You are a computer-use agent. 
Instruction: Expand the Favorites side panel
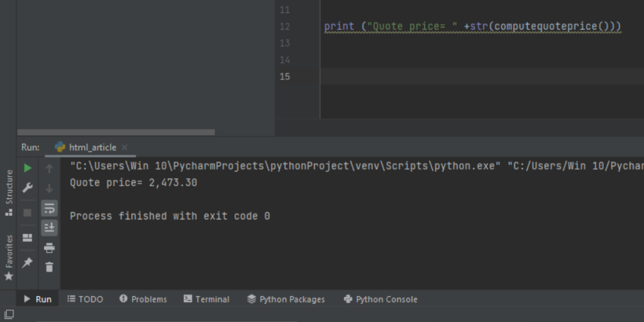click(x=9, y=258)
